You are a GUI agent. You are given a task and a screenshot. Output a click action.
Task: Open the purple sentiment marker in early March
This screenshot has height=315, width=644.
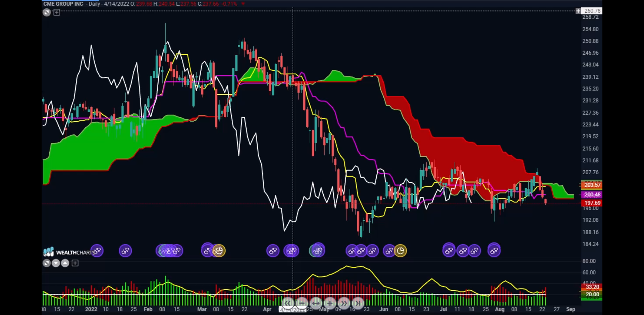point(207,250)
